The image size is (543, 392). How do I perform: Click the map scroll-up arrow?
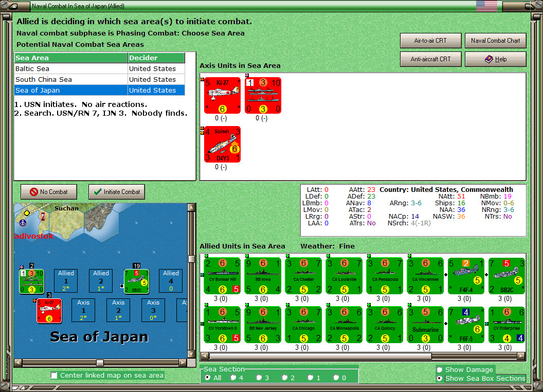pos(191,207)
